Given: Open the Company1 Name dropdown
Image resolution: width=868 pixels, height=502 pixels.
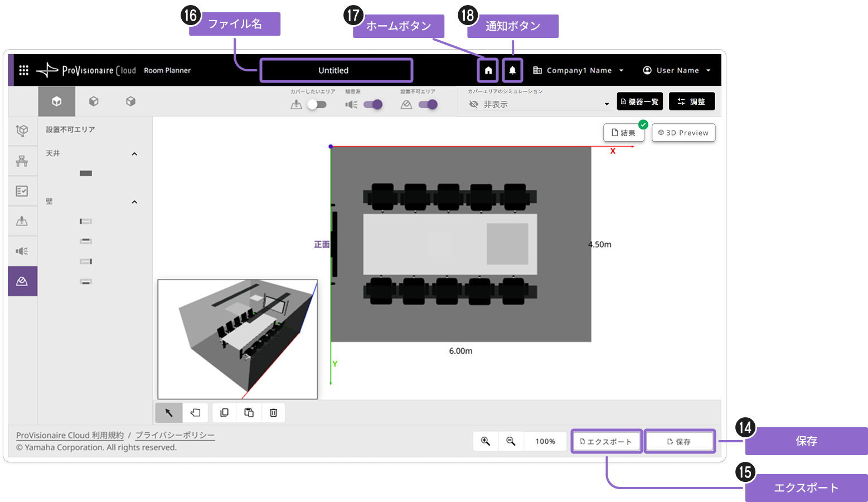Looking at the screenshot, I should point(578,70).
